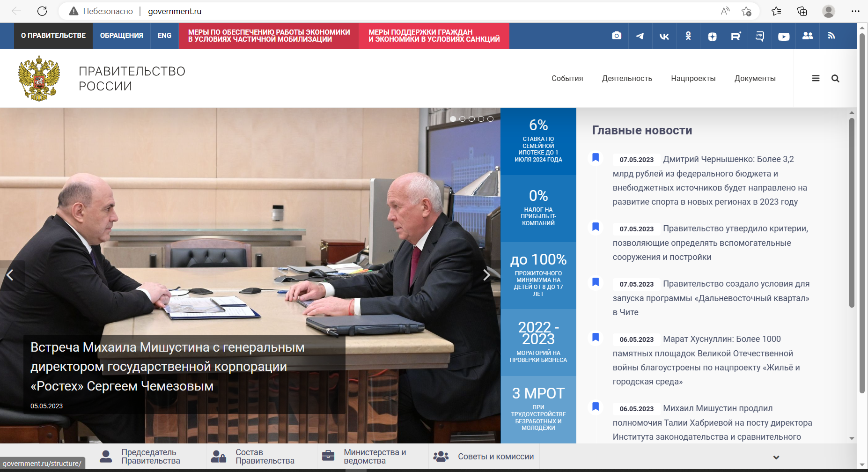The image size is (868, 472).
Task: Show previous slide with left arrow
Action: pos(10,275)
